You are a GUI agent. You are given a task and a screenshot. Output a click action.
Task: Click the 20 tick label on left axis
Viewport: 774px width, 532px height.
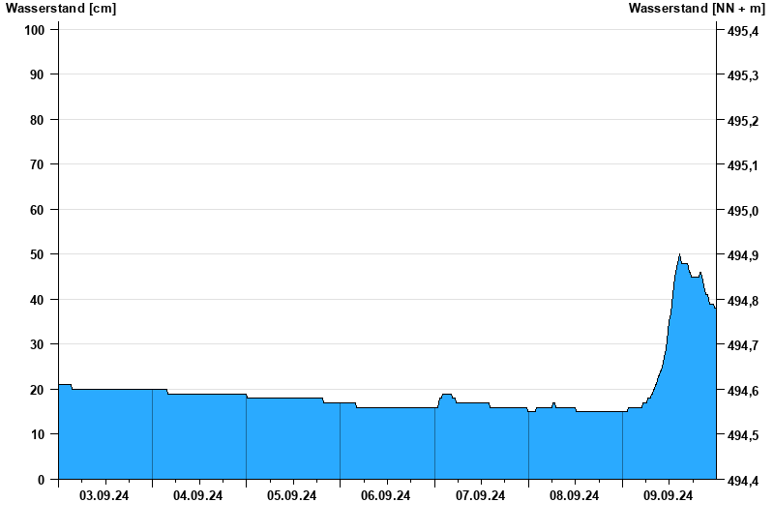(x=39, y=390)
